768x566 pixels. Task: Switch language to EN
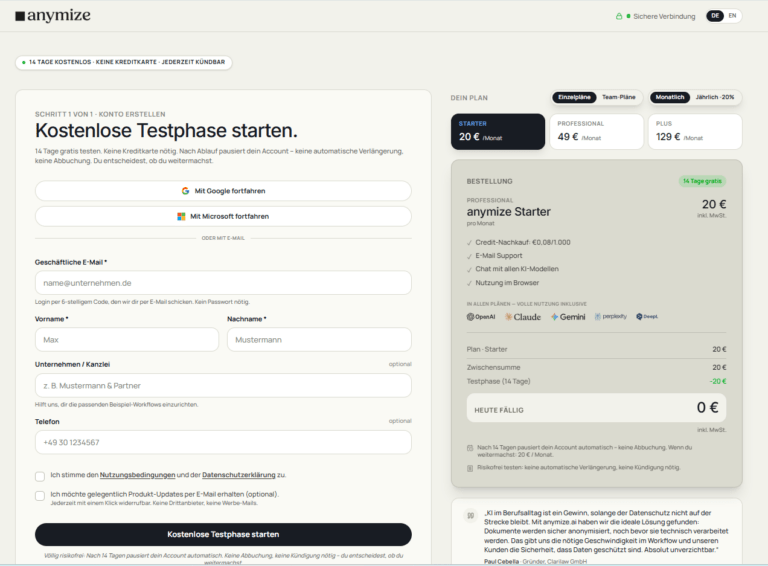point(732,16)
